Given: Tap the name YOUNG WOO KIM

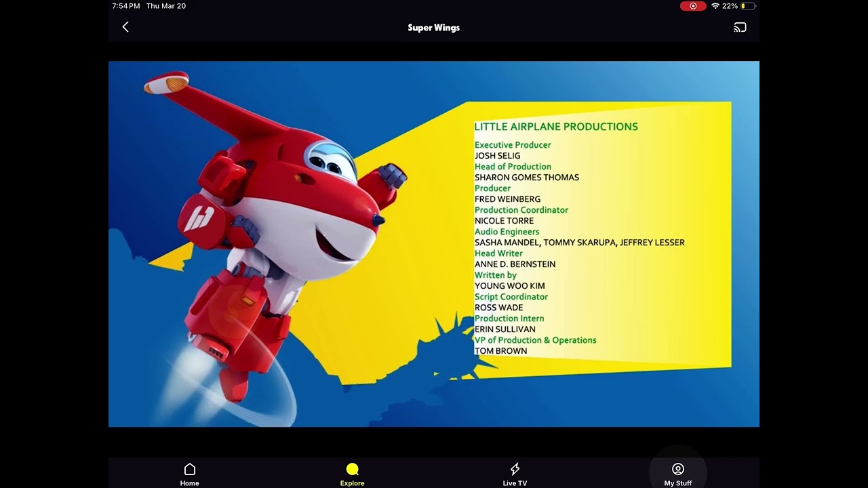Looking at the screenshot, I should pos(510,286).
